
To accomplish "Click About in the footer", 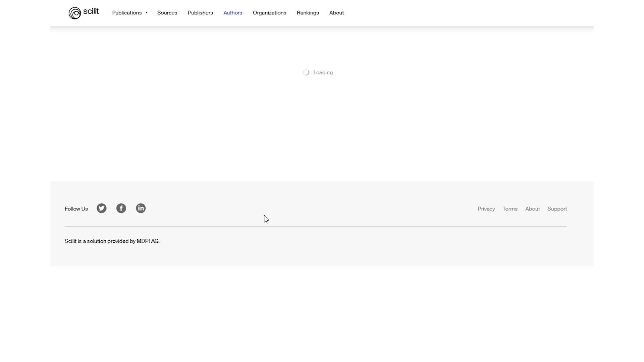I will tap(532, 209).
